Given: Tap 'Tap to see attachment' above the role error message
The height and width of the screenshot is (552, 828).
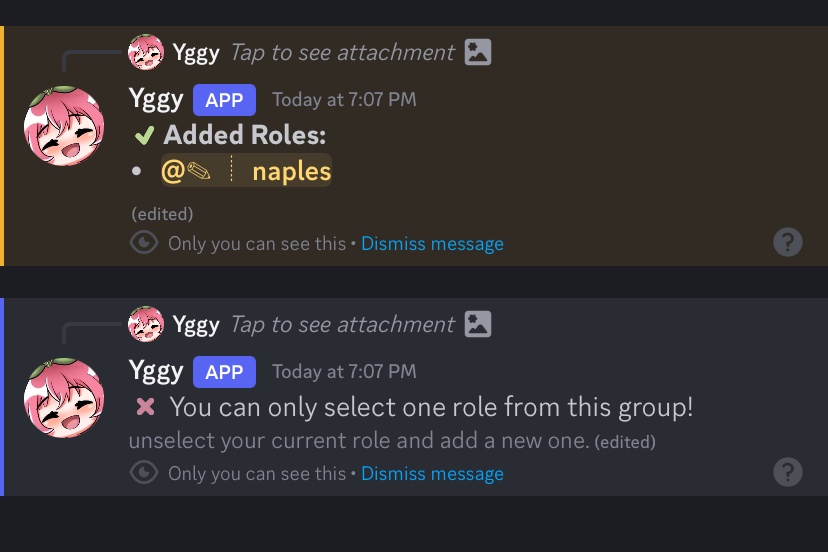Looking at the screenshot, I should 342,324.
